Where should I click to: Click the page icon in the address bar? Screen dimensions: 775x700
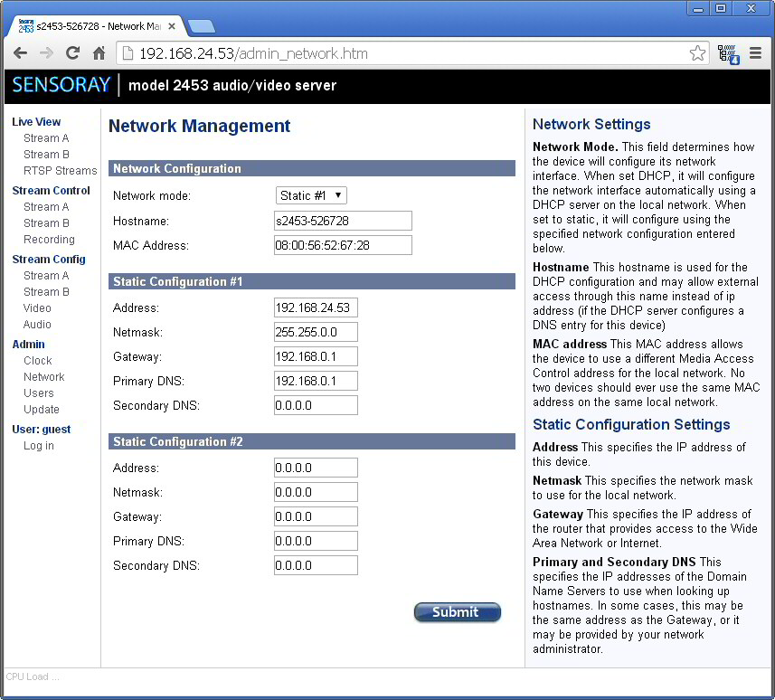pos(128,52)
